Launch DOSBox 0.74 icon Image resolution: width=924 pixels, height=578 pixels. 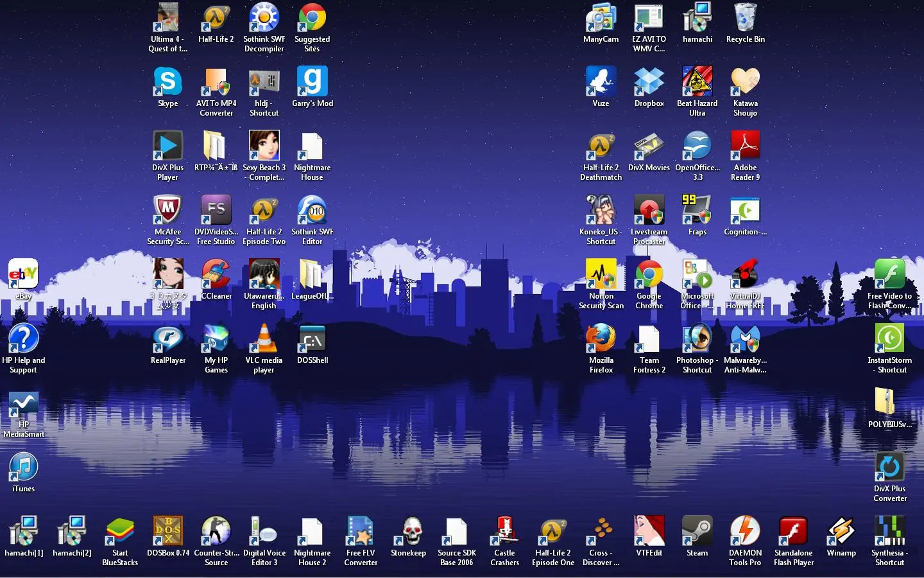tap(168, 531)
